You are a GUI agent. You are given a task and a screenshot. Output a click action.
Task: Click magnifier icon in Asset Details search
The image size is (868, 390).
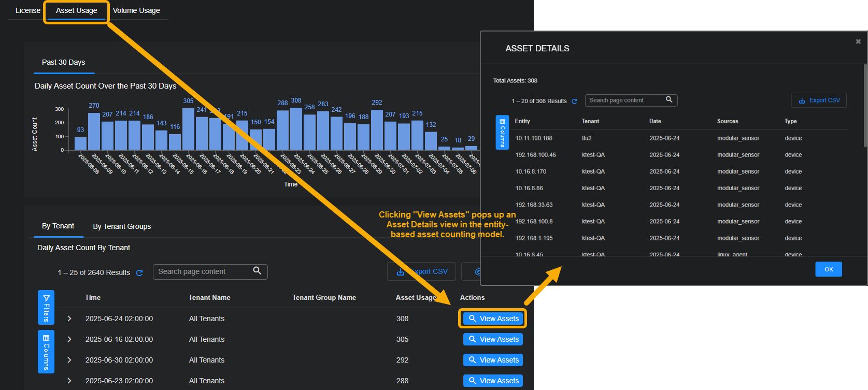point(669,99)
